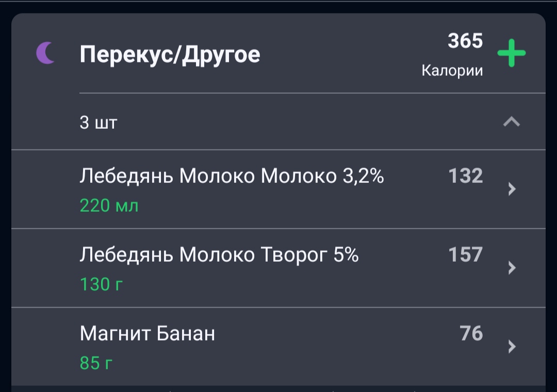Screen dimensions: 557x392
Task: Open the Магнит Банан entry chevron arrow
Action: pos(512,347)
